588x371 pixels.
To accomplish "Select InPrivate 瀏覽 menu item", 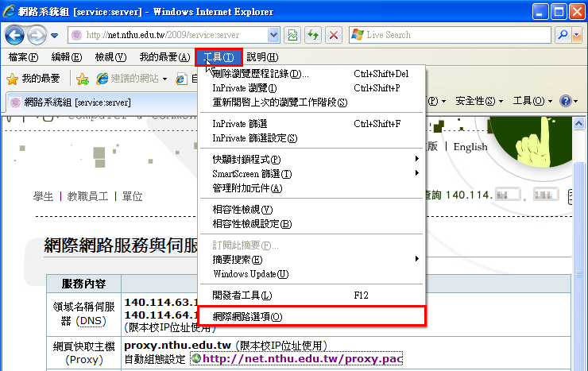I will [244, 88].
